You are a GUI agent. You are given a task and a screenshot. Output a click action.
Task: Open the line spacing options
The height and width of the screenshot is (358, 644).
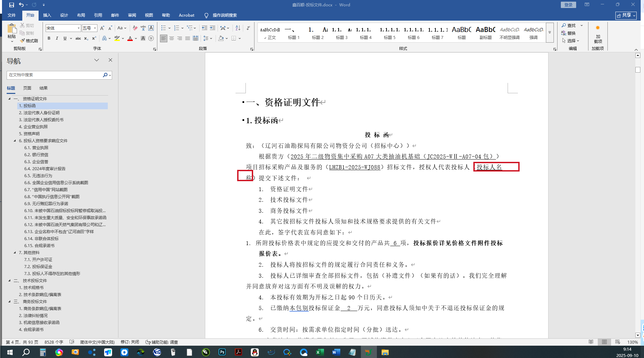(208, 38)
